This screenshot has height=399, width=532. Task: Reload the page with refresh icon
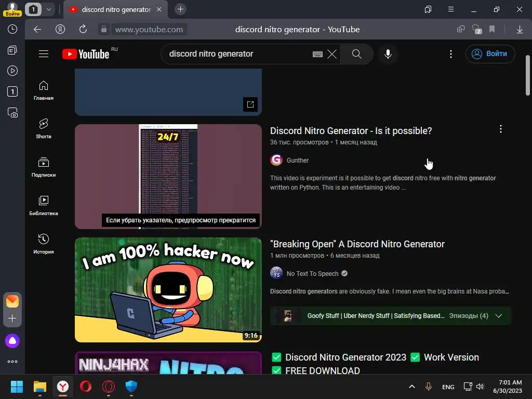tap(83, 29)
